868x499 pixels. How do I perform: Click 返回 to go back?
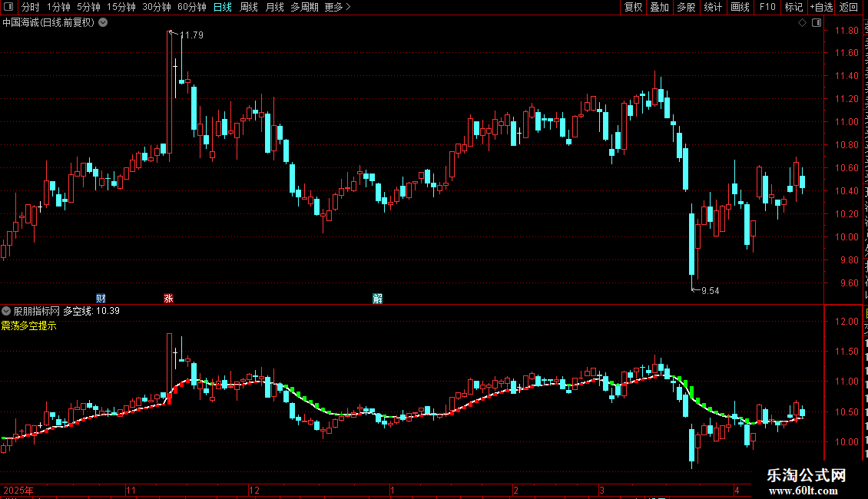849,7
